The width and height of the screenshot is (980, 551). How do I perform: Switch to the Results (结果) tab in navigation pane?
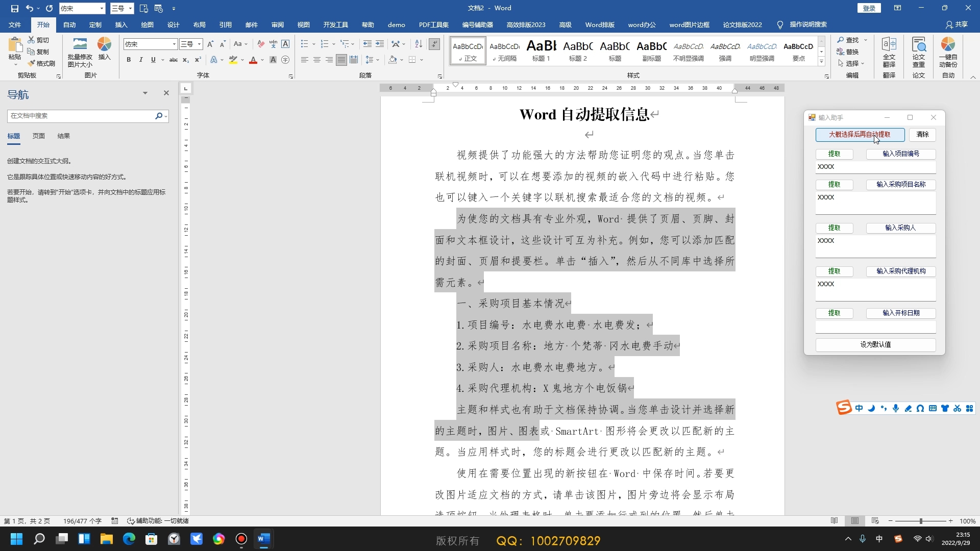(64, 136)
